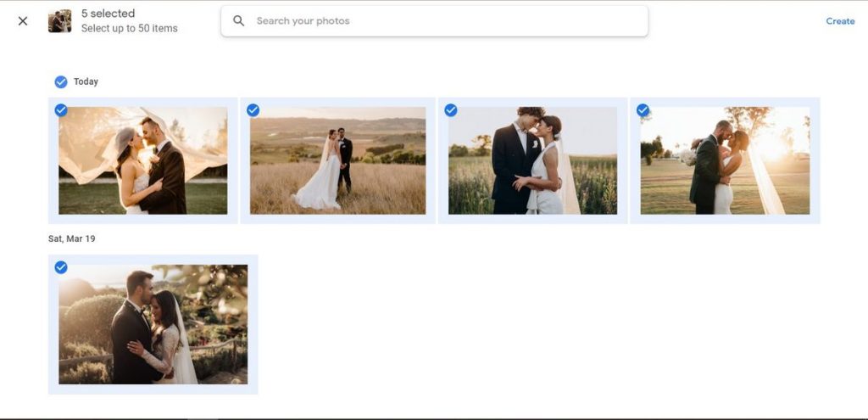Toggle checkmark on the tall grass embrace photo
The image size is (868, 420).
point(451,110)
